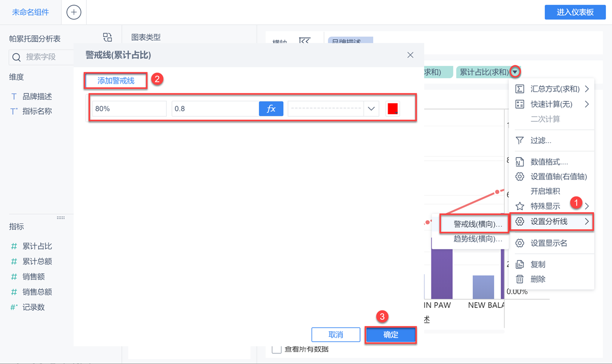612x364 pixels.
Task: Click the 品牌描述 dimension field
Action: (37, 96)
